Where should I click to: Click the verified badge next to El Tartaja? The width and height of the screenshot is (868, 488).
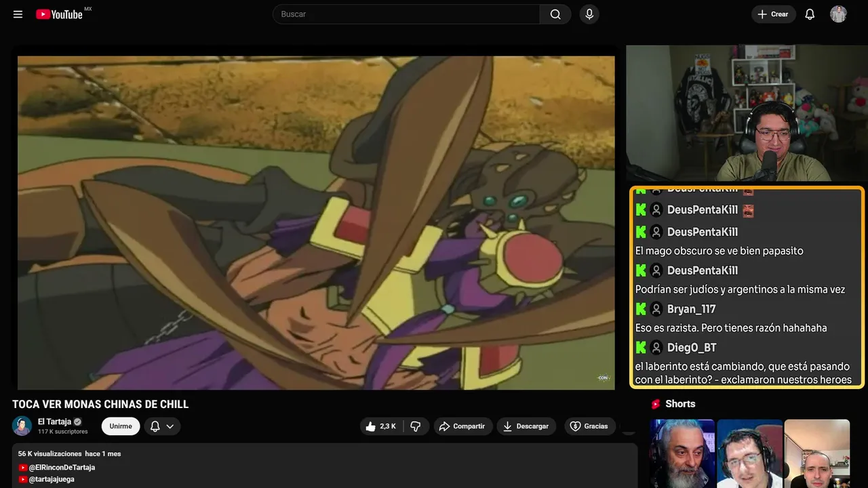[x=77, y=422]
